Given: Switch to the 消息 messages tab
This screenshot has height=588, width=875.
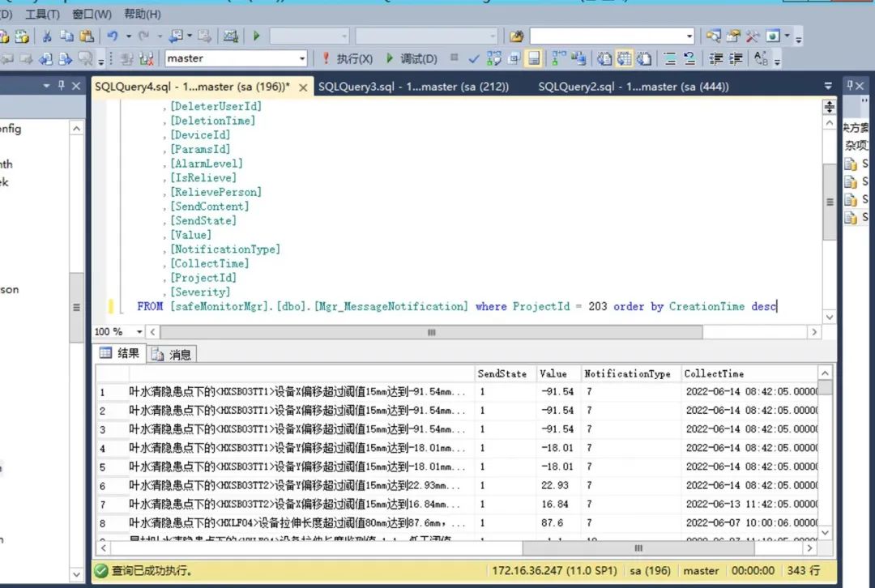Looking at the screenshot, I should point(173,354).
